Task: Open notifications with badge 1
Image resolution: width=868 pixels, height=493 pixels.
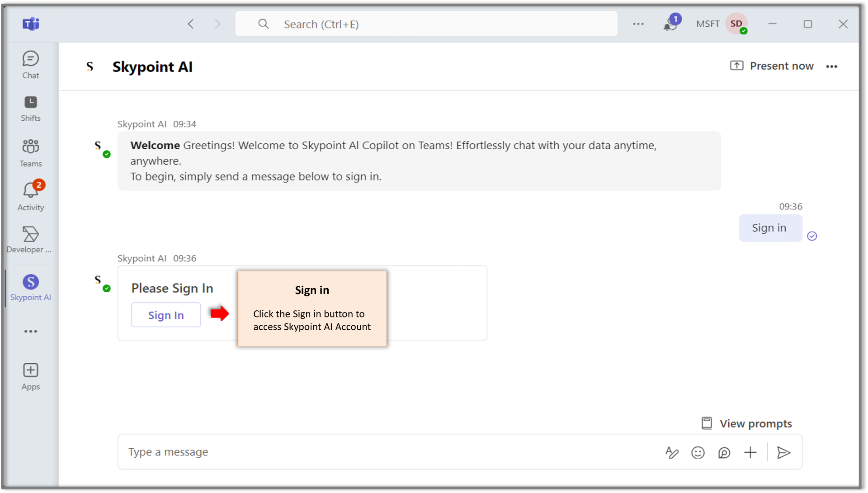Action: (x=671, y=23)
